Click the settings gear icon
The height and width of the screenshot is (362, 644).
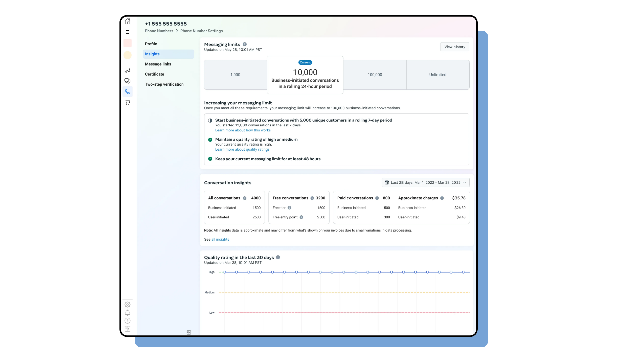127,304
